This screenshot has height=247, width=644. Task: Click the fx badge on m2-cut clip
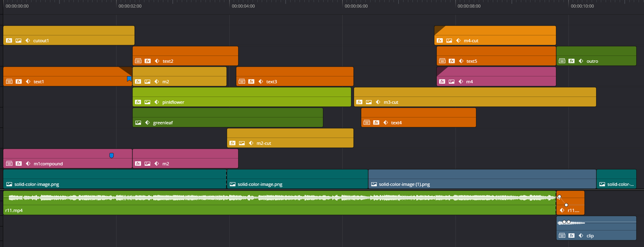pyautogui.click(x=232, y=143)
